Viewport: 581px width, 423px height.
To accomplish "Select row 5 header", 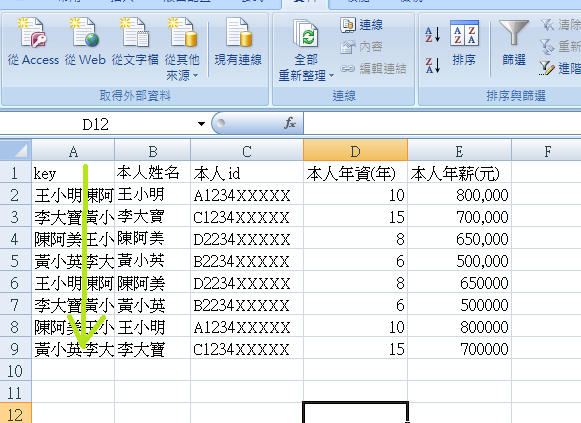I will pos(16,261).
